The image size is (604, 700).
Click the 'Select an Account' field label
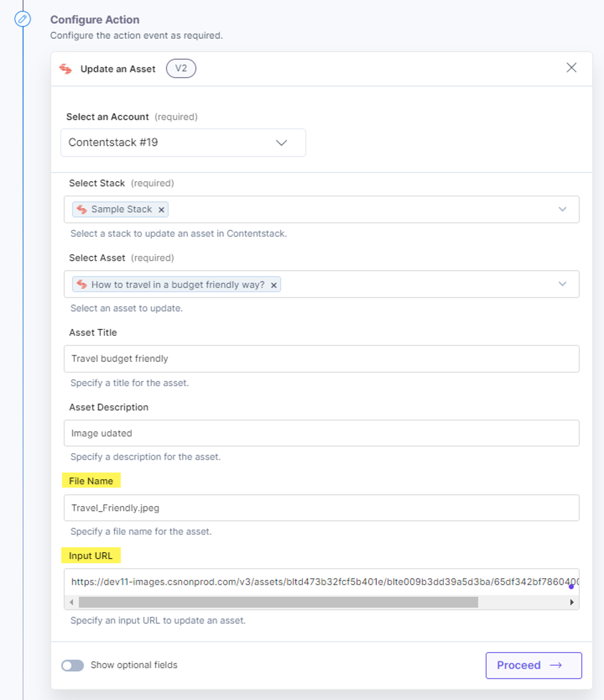tap(107, 117)
